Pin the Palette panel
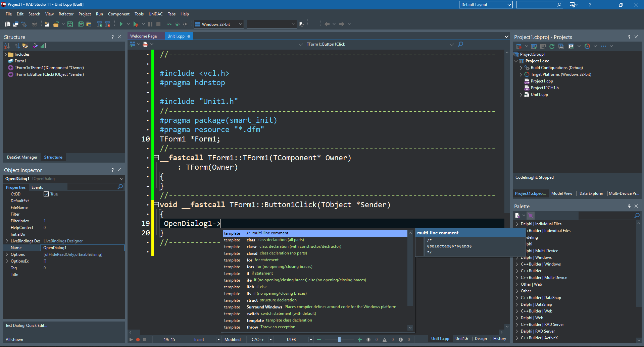644x347 pixels. pyautogui.click(x=629, y=206)
